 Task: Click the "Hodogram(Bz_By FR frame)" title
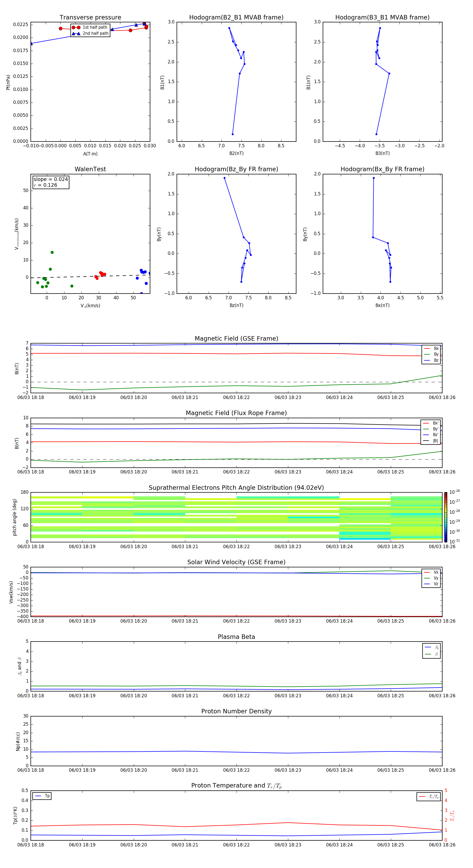tap(236, 169)
